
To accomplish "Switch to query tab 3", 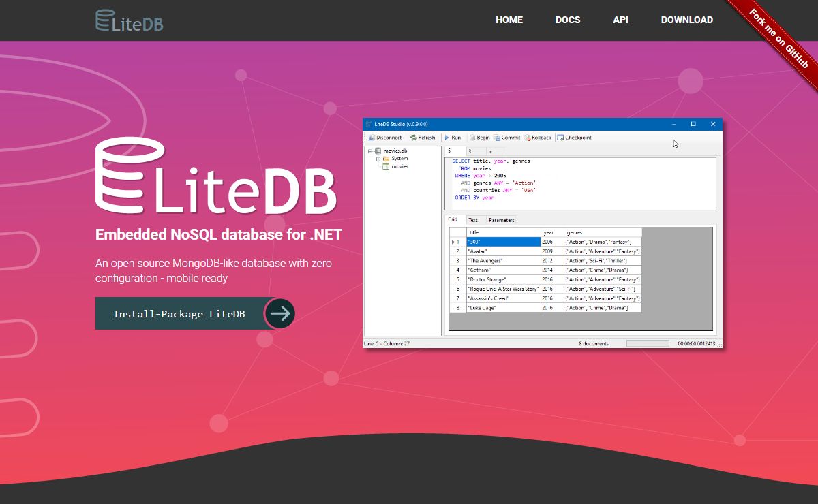I will pos(476,151).
